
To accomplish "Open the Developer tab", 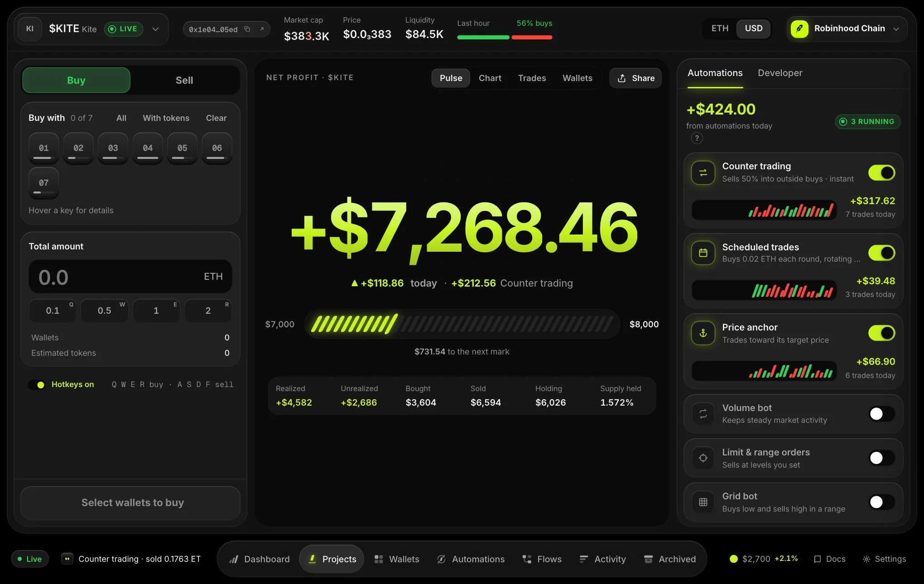I will [780, 73].
